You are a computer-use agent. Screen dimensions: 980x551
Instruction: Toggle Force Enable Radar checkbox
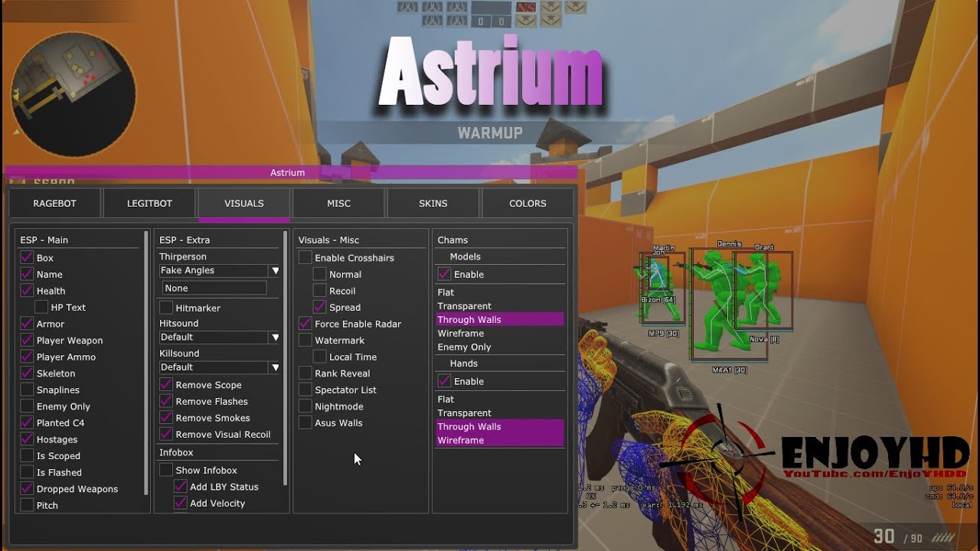305,324
